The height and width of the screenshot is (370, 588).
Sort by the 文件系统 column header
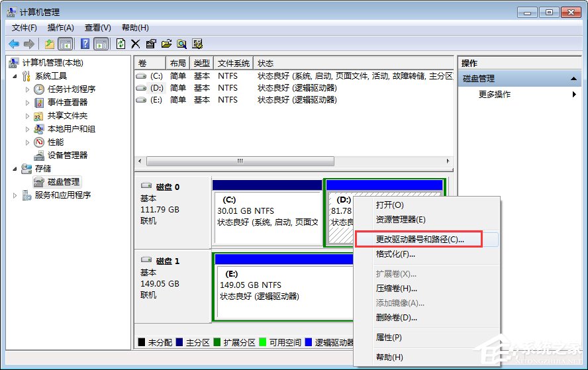point(234,64)
